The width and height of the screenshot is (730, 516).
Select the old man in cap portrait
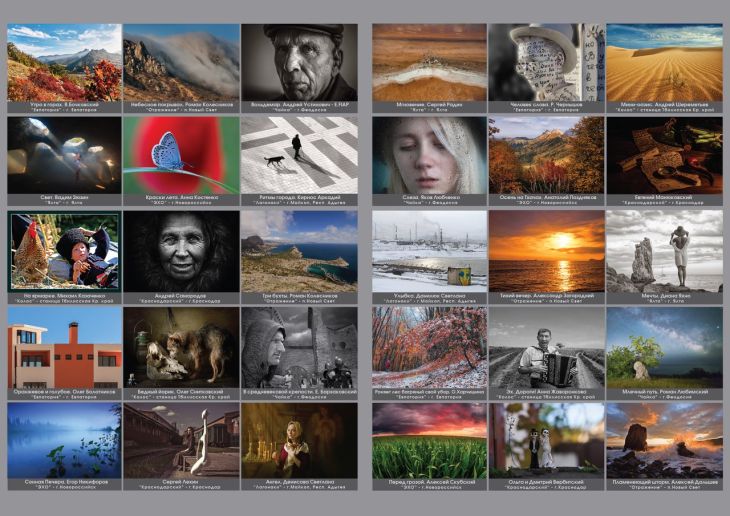[x=298, y=61]
